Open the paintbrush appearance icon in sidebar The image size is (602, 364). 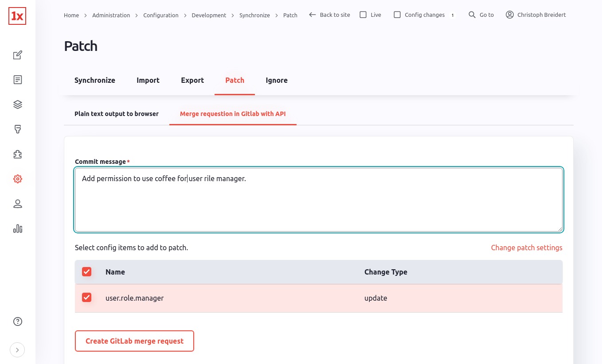point(18,130)
